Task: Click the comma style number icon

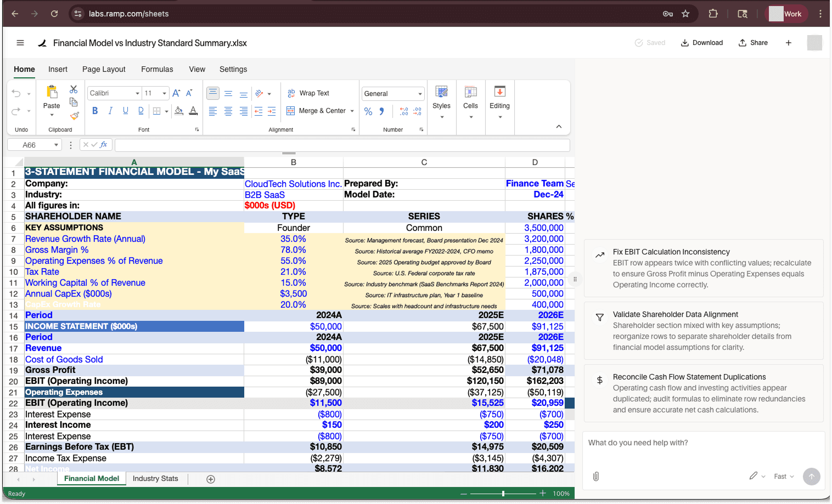Action: point(381,111)
